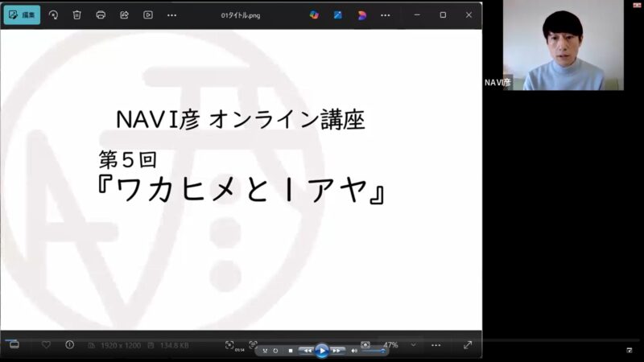Toggle the filmstrip view icon
Image resolution: width=644 pixels, height=362 pixels.
[14, 344]
